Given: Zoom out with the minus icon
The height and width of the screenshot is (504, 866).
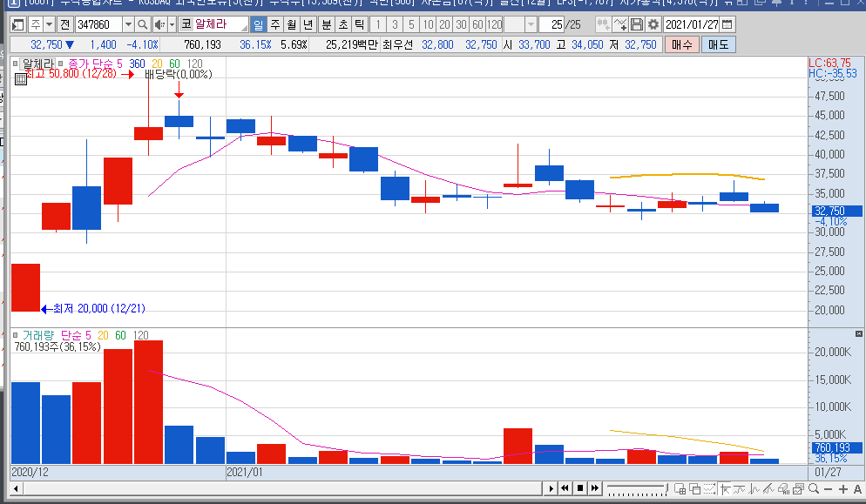Looking at the screenshot, I should [x=828, y=488].
